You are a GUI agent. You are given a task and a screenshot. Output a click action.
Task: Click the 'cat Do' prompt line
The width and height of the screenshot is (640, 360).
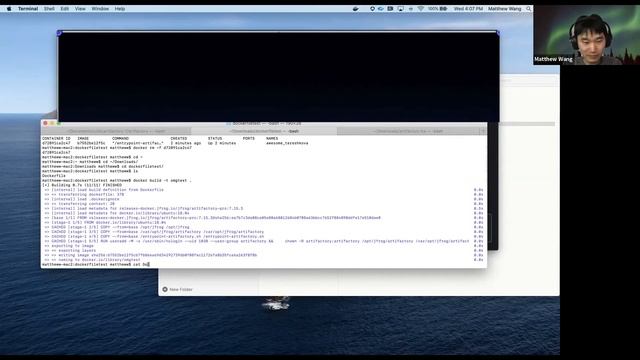(96, 264)
